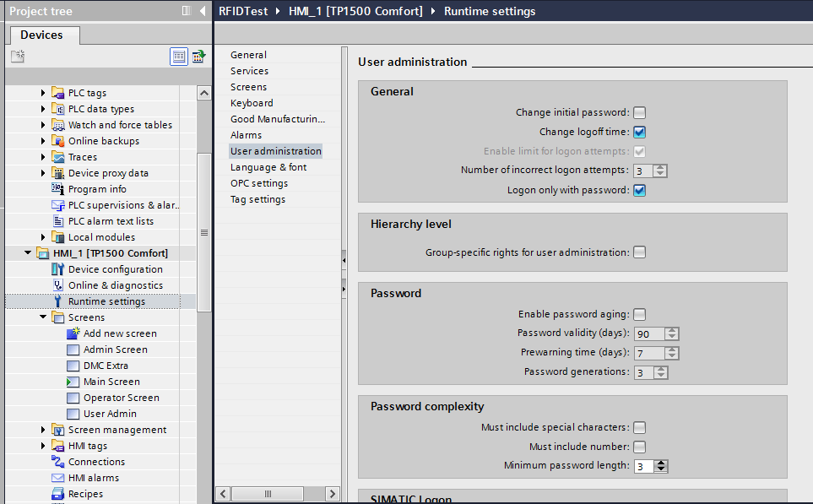Click the Add new screen icon
813x504 pixels.
(73, 333)
